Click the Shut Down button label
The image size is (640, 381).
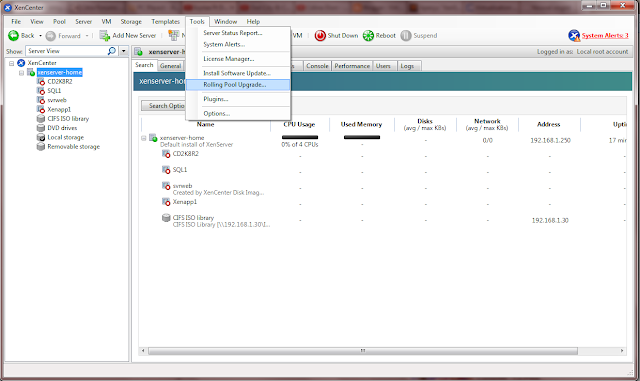click(x=343, y=36)
